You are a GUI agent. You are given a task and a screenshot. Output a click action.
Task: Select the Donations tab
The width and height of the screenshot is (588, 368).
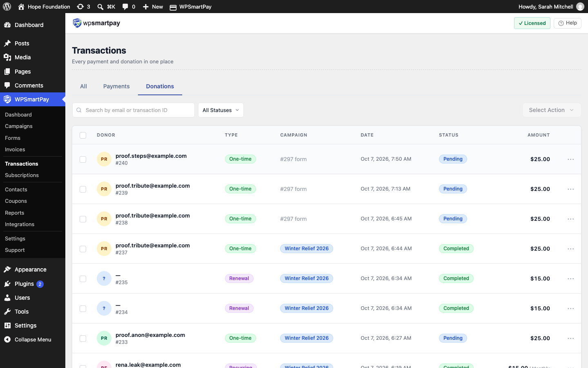point(160,86)
